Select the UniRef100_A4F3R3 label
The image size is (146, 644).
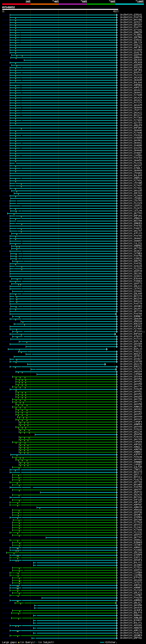click(x=131, y=48)
